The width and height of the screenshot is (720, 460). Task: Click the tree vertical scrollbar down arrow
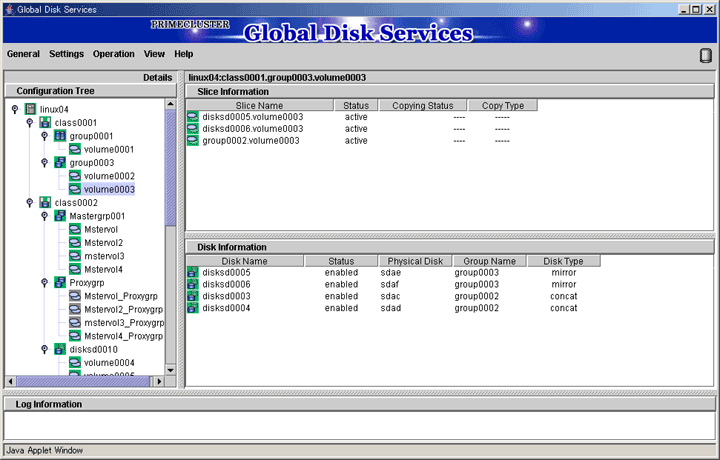pos(170,370)
